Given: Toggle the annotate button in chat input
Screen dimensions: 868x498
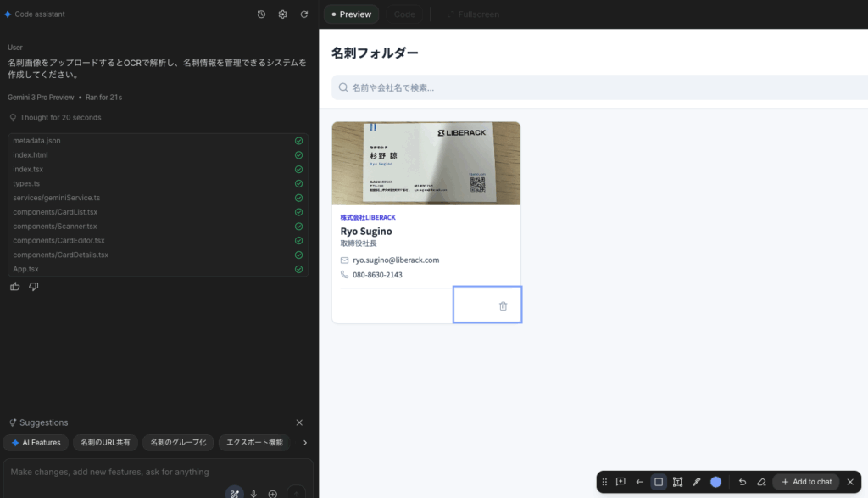Looking at the screenshot, I should 234,494.
